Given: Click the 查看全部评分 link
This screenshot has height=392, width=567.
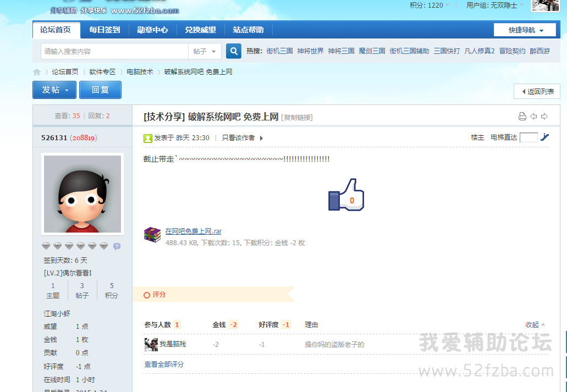Looking at the screenshot, I should click(x=164, y=365).
